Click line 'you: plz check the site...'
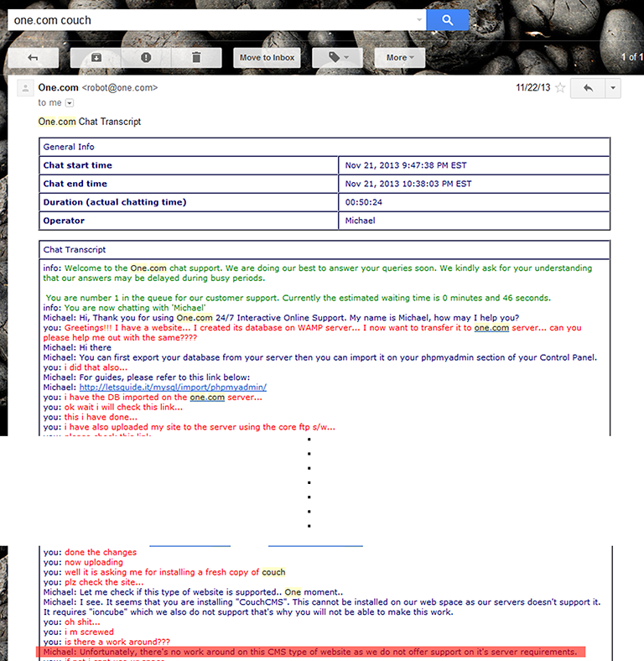 93,582
